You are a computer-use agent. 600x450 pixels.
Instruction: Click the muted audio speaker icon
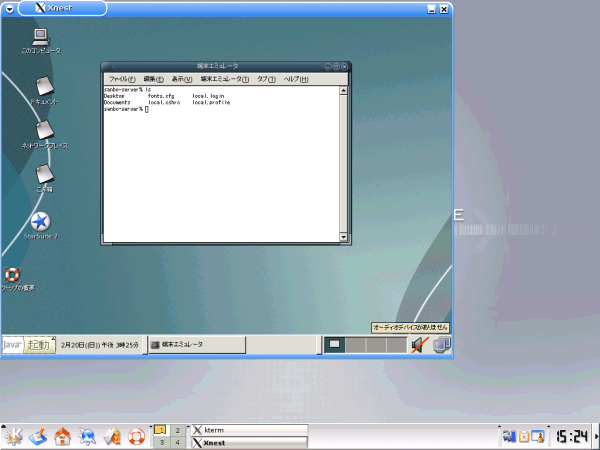tap(419, 345)
